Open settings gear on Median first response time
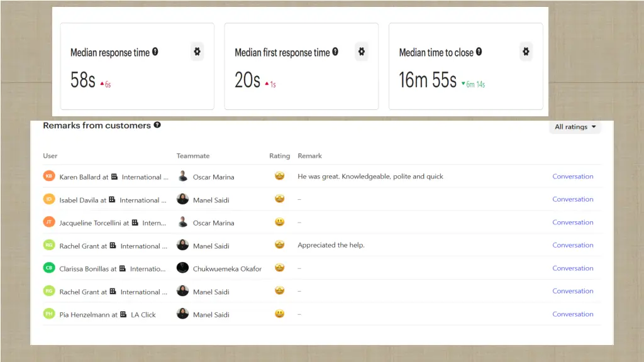This screenshot has width=644, height=362. 361,52
